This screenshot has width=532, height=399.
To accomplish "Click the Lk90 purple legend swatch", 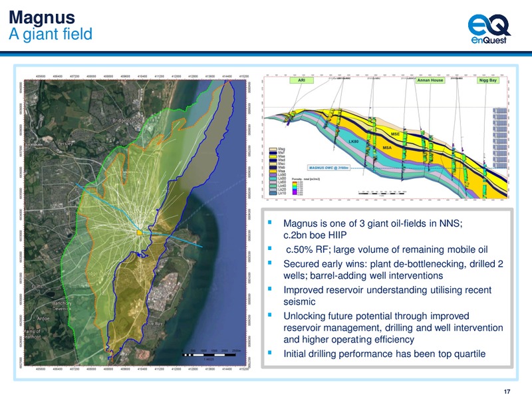I will [273, 175].
